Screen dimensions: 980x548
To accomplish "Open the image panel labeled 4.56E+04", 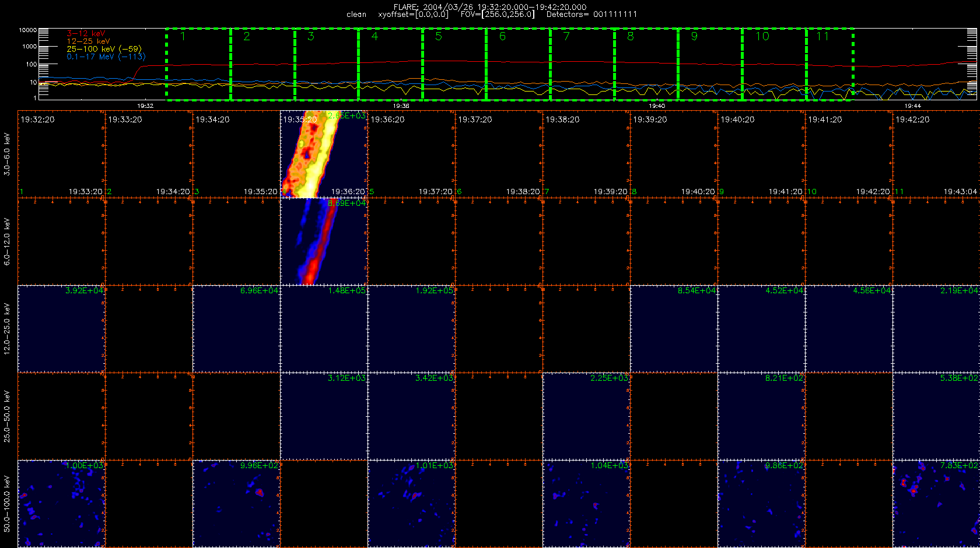I will click(x=849, y=329).
